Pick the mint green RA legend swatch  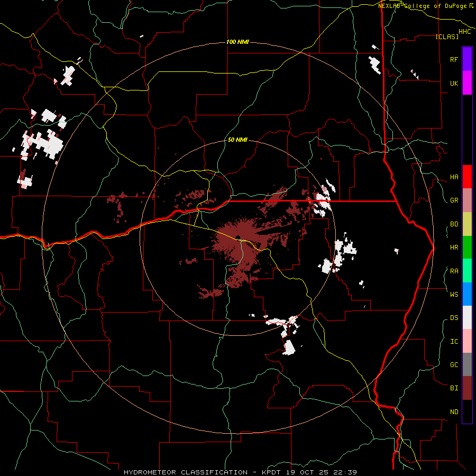(467, 270)
